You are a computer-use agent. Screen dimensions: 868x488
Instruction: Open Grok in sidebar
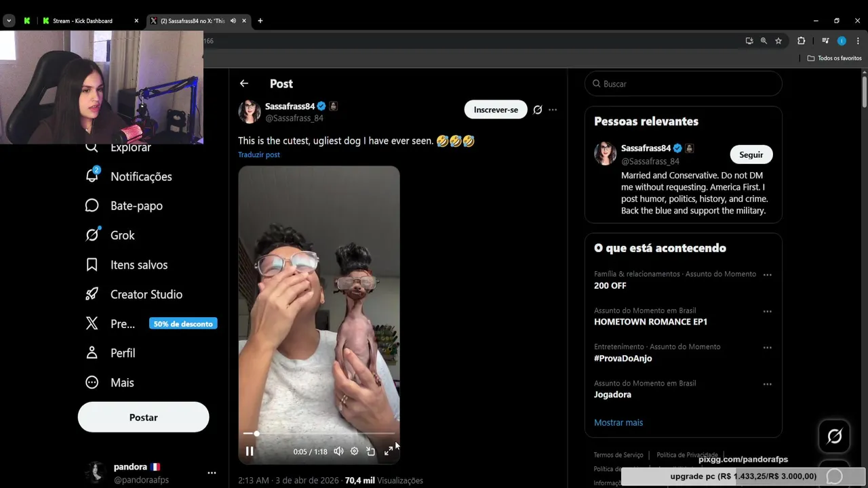tap(123, 235)
